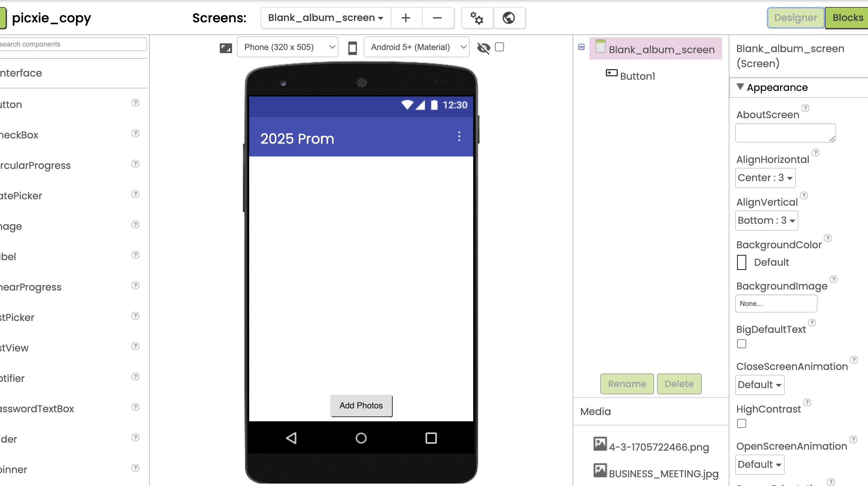Click the BackgroundColor swatch
The height and width of the screenshot is (486, 868).
coord(742,262)
